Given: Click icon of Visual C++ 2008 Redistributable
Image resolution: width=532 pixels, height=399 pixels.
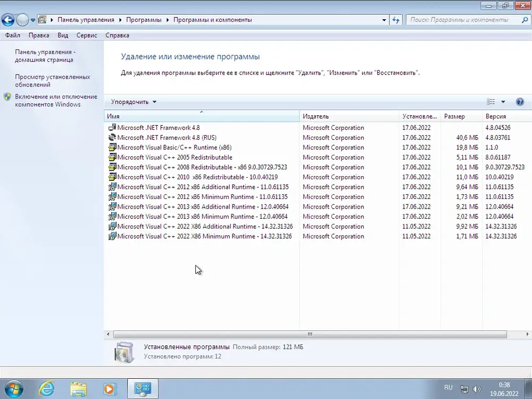Looking at the screenshot, I should [112, 167].
